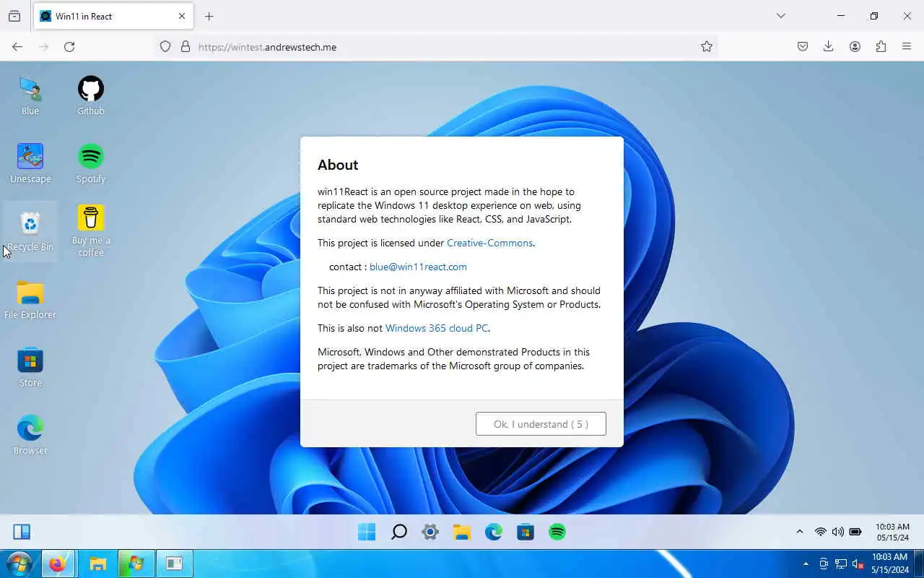Viewport: 924px width, 578px height.
Task: Select the Recycle Bin desktop icon
Action: 30,231
